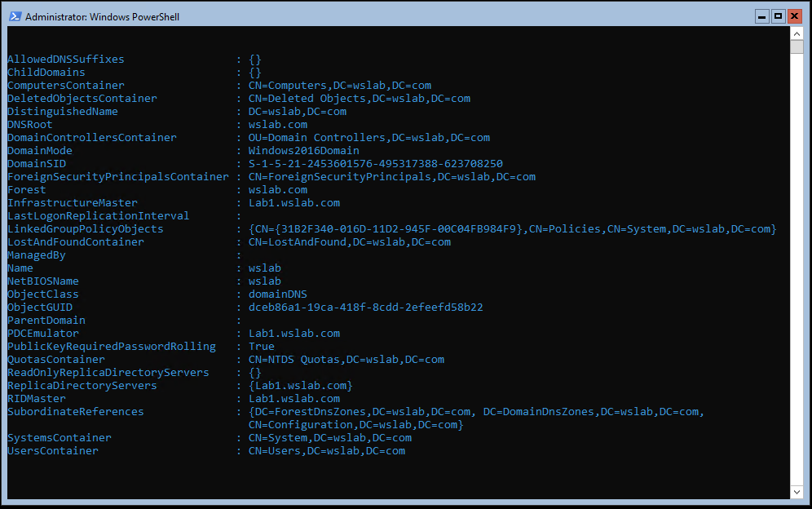Screen dimensions: 812x509
Task: Click the AllowedDNSSuffixes property name
Action: click(66, 60)
